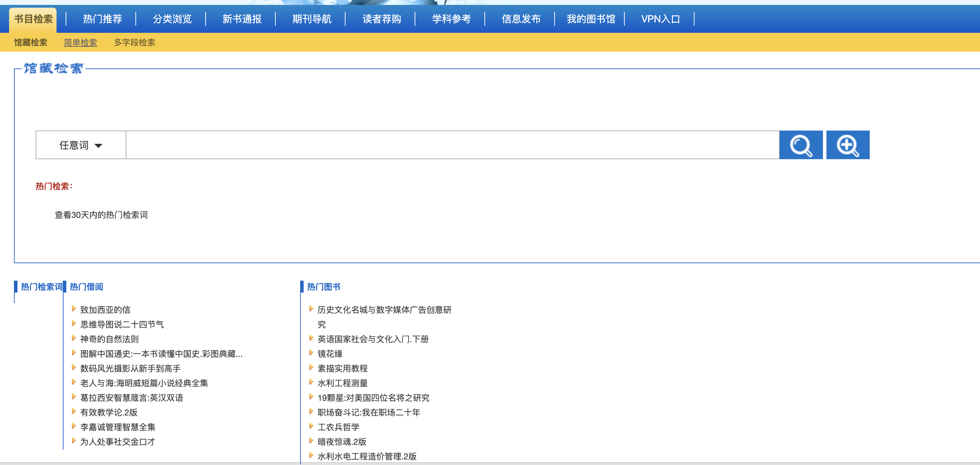Open the 热门推荐 menu tab
The height and width of the screenshot is (465, 980).
click(102, 19)
